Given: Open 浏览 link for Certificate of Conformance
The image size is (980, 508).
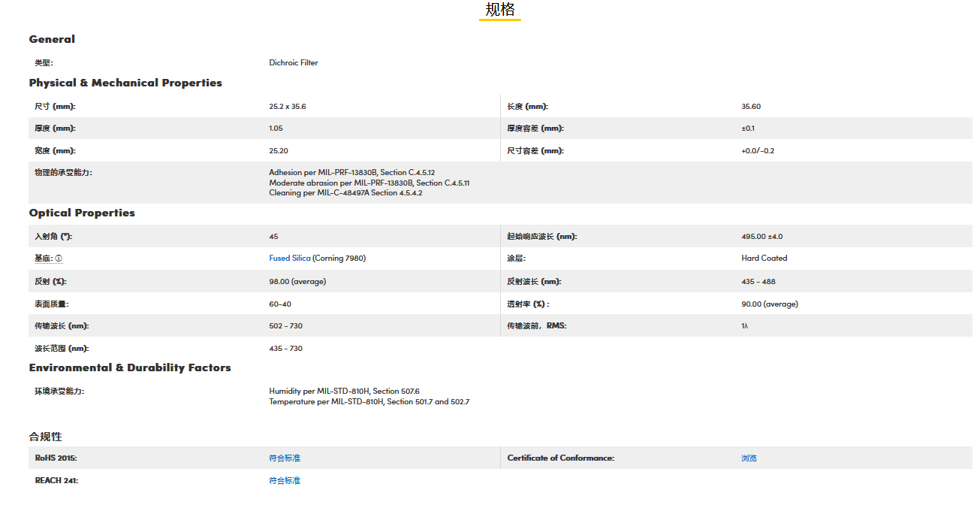Looking at the screenshot, I should pos(749,458).
